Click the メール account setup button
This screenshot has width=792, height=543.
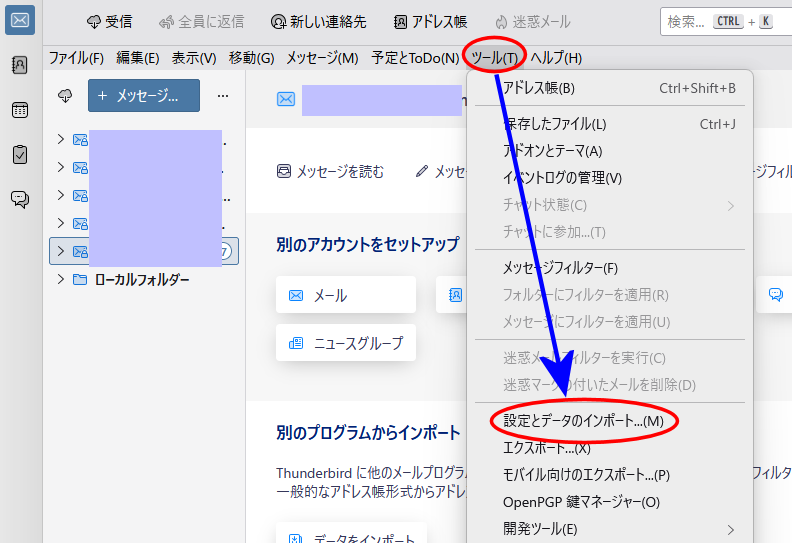click(346, 295)
